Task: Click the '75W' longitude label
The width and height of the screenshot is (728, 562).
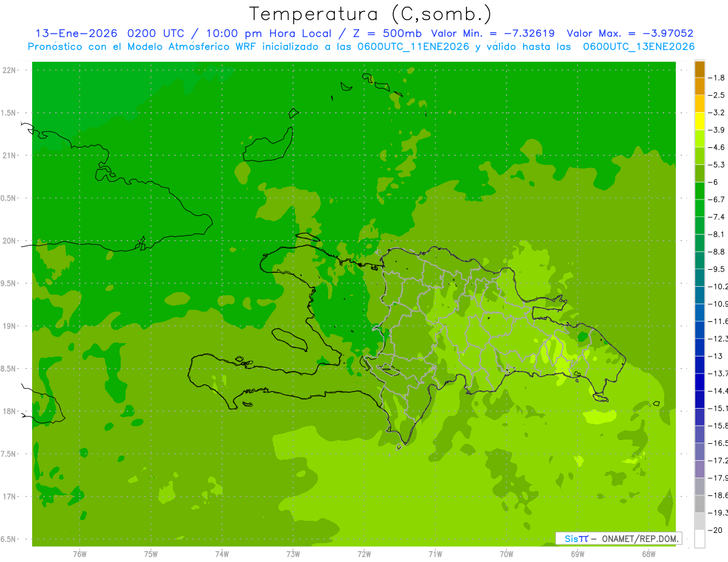Action: [x=151, y=554]
